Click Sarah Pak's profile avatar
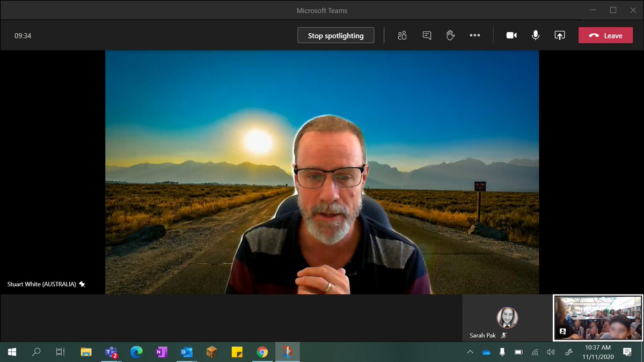The image size is (644, 362). click(x=507, y=317)
